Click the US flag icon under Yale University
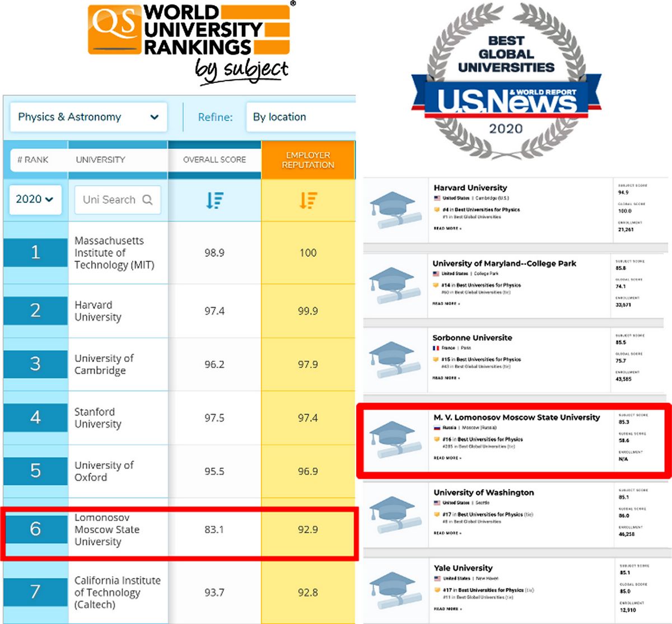The image size is (672, 624). point(437,578)
